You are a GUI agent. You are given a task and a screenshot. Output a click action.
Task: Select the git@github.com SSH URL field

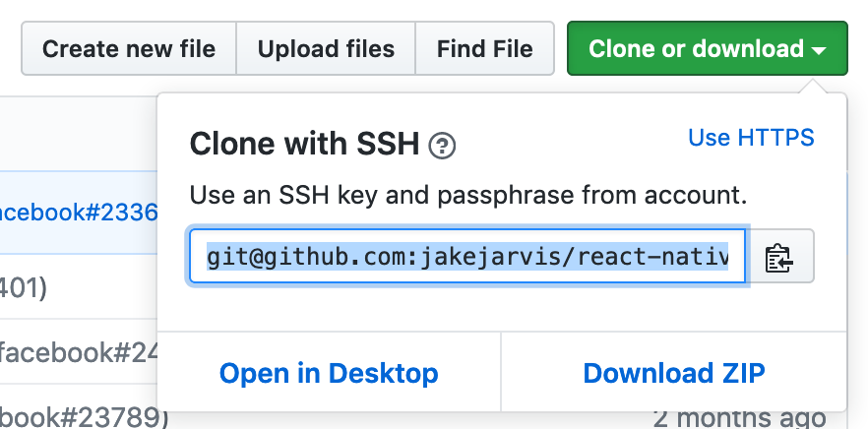coord(467,257)
